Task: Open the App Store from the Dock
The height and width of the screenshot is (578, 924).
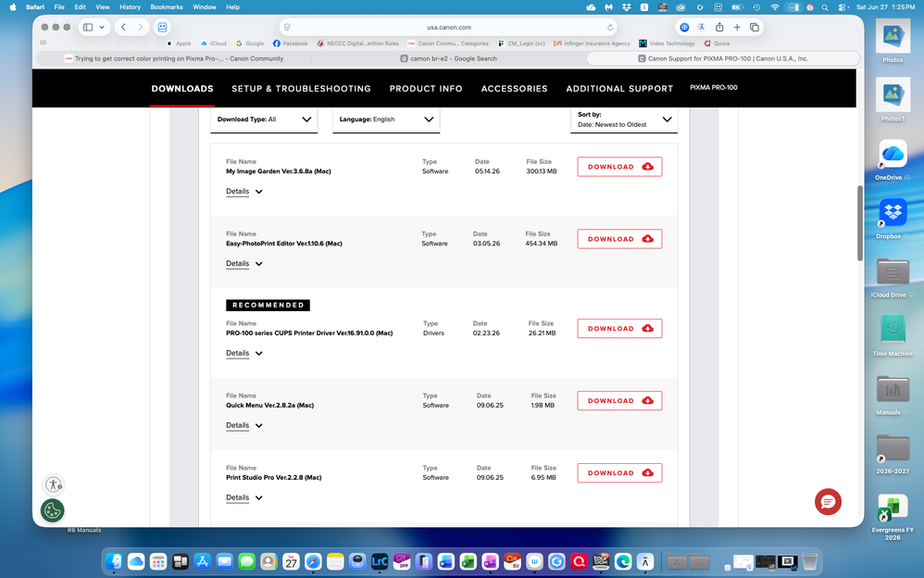Action: tap(202, 561)
